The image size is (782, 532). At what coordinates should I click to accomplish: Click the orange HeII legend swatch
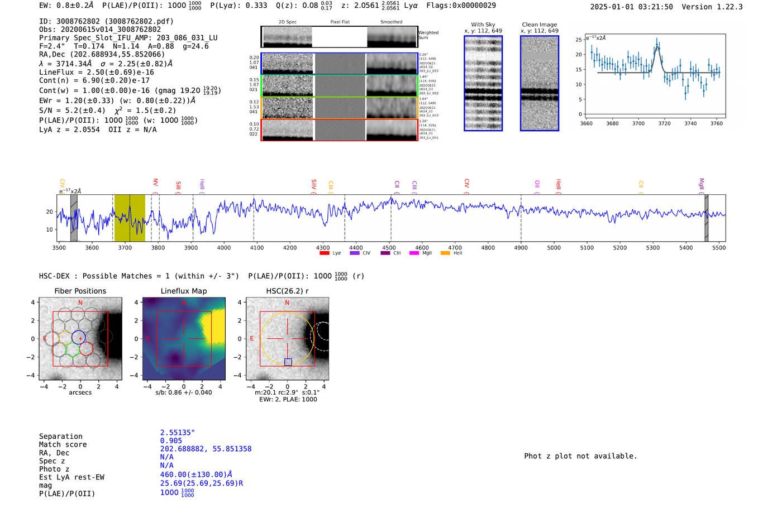click(445, 253)
